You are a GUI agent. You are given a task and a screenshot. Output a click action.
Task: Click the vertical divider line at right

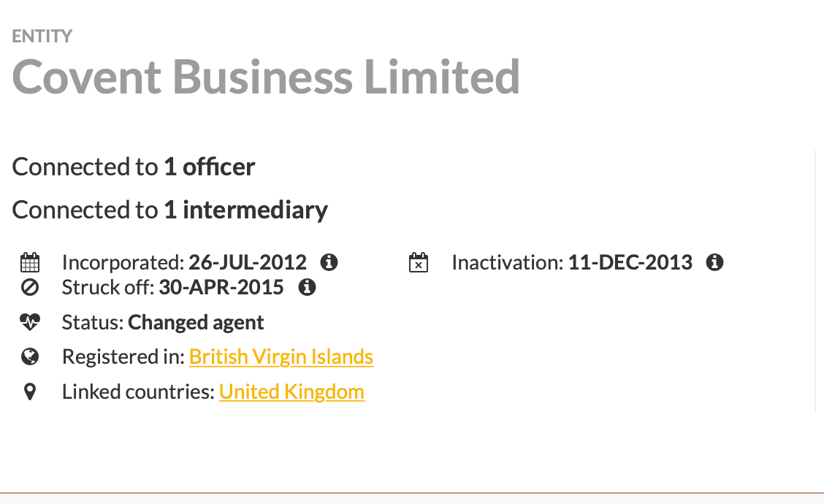pos(815,281)
